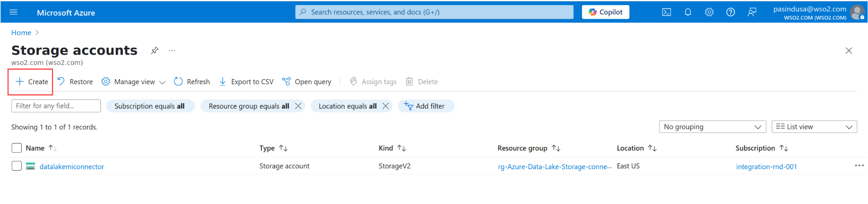The image size is (868, 204).
Task: Click the Delete toolbar button
Action: 422,82
